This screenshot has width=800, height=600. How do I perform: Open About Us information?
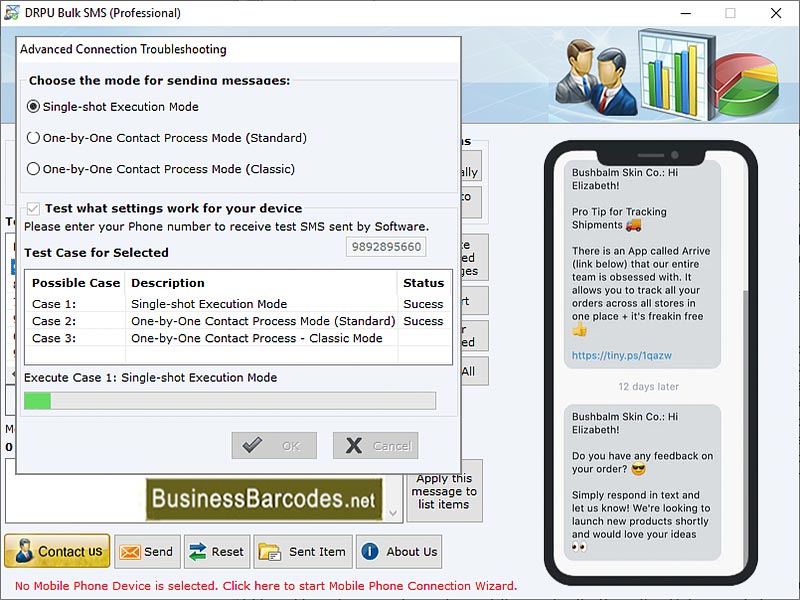[x=399, y=552]
